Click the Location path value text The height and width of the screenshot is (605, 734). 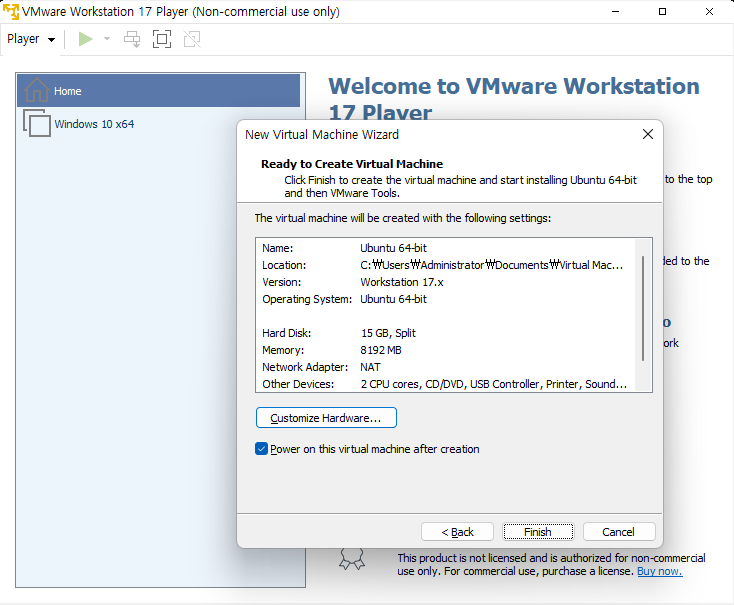[492, 265]
